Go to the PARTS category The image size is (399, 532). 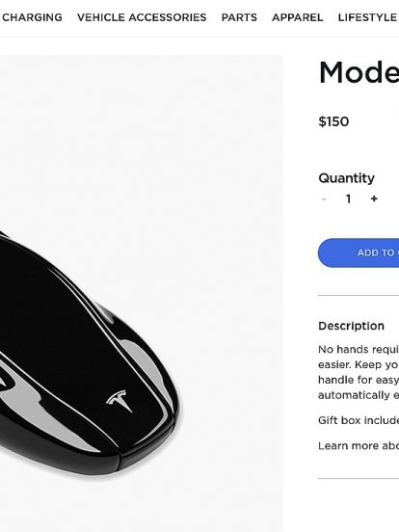coord(239,17)
